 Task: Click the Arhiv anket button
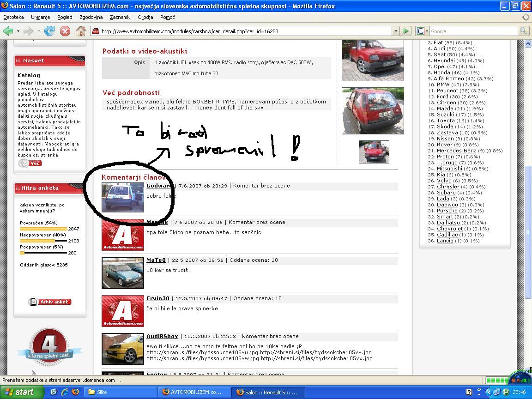(50, 302)
